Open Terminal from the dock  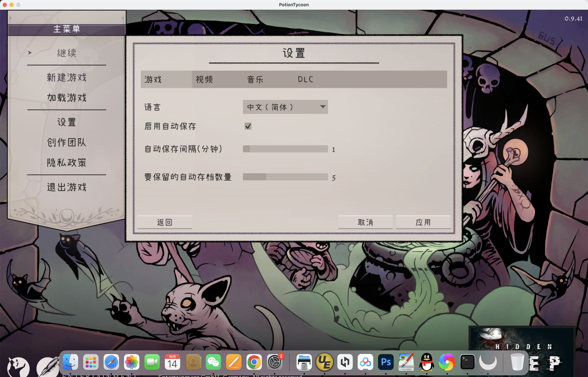[x=467, y=362]
